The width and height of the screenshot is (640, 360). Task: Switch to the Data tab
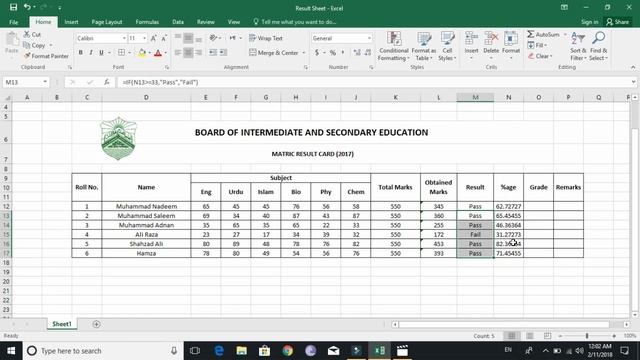(178, 22)
